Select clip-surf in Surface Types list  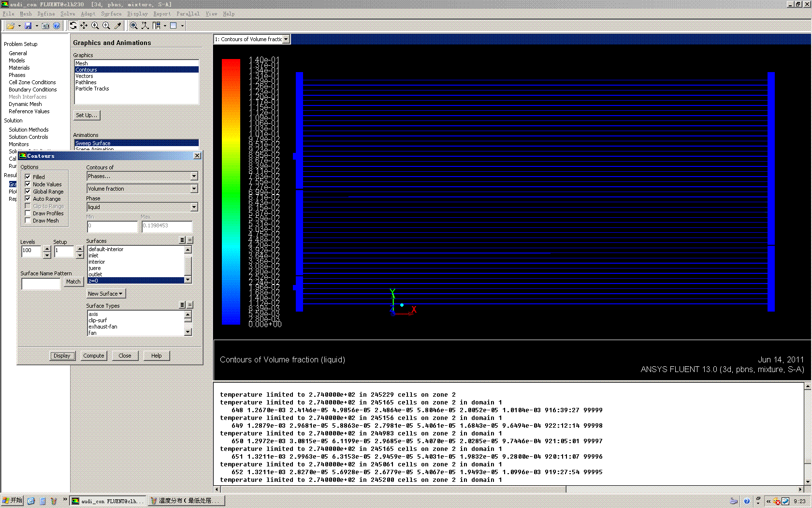point(136,320)
